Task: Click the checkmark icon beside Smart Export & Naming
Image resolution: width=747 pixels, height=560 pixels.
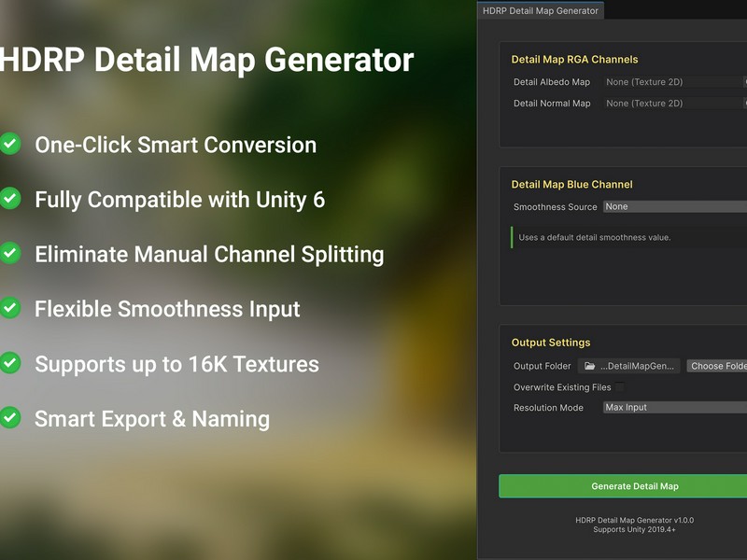Action: 10,418
